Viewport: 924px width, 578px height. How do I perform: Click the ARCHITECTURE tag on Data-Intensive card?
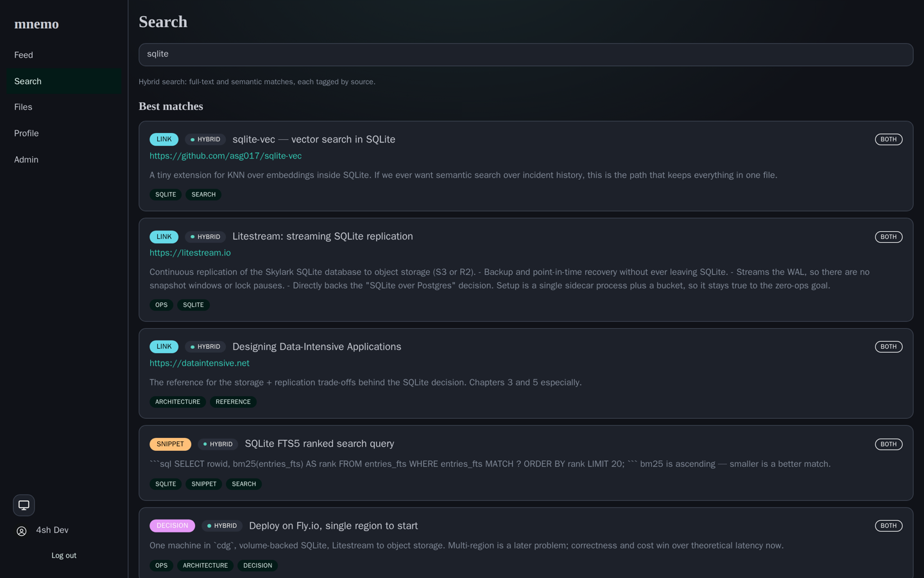point(178,402)
